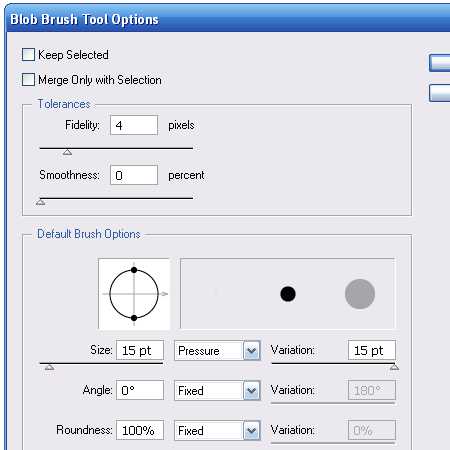Screen dimensions: 450x450
Task: Click the Smoothness slider triangle handle
Action: pyautogui.click(x=41, y=202)
